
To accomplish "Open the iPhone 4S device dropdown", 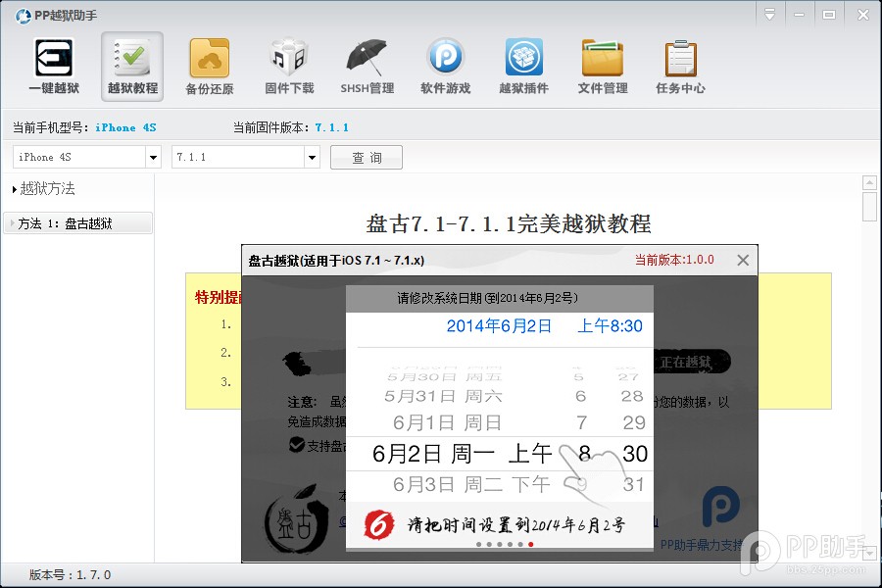I will (85, 157).
